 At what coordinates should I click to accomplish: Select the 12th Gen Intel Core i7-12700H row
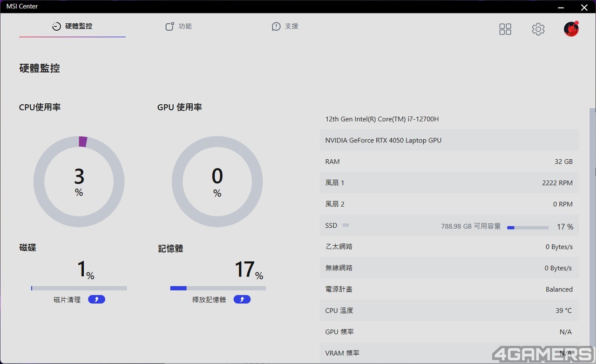point(449,119)
